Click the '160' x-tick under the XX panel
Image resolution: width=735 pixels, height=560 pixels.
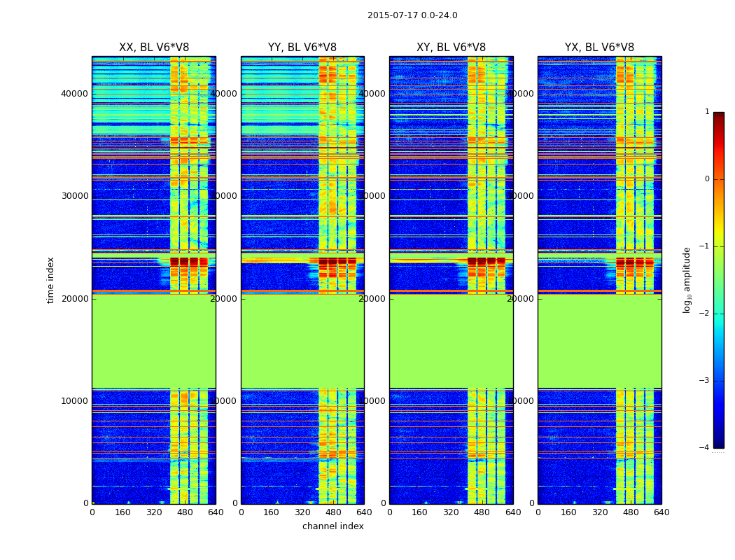[x=122, y=512]
